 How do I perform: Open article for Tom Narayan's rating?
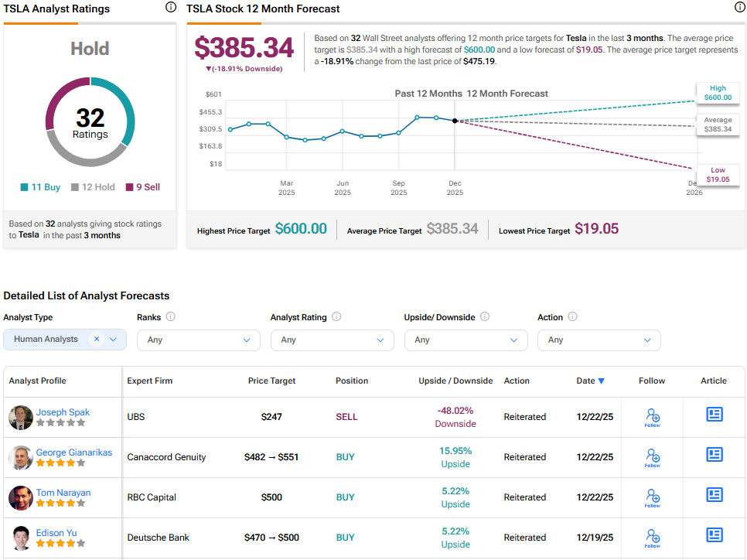pos(714,495)
